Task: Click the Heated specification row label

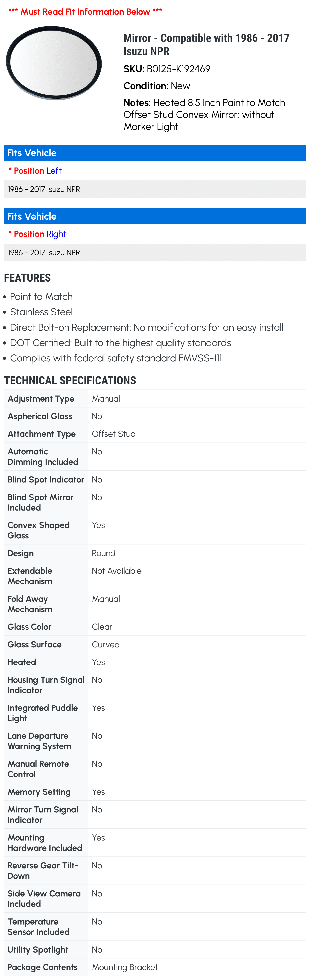Action: [x=22, y=662]
